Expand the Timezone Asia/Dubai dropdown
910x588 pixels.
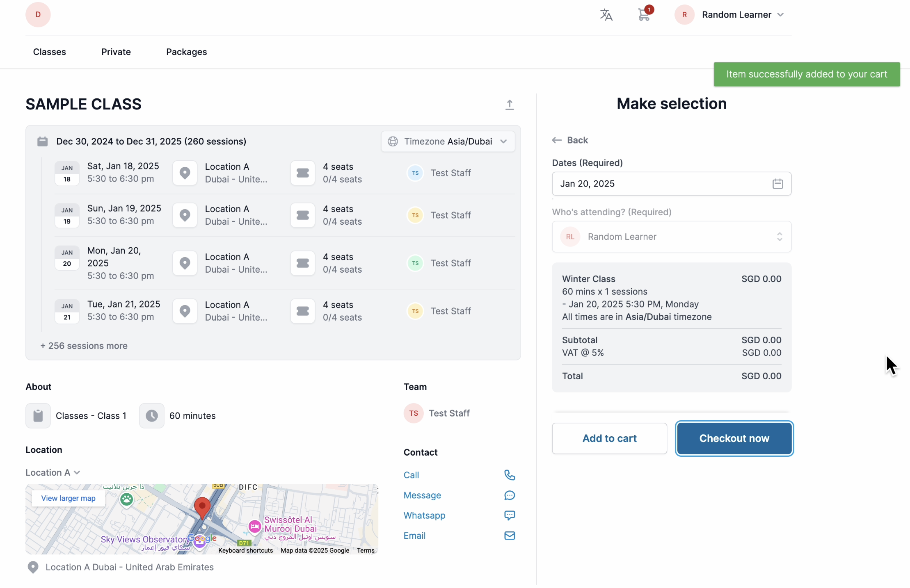click(x=448, y=141)
